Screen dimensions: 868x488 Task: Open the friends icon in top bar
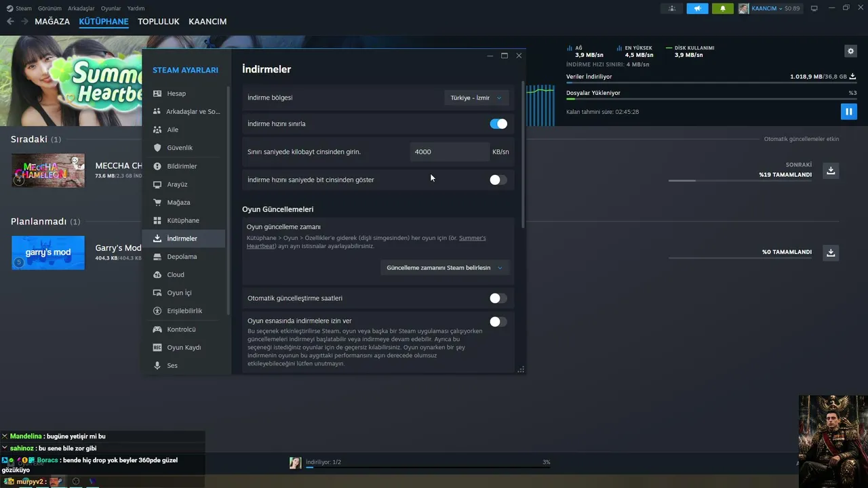click(672, 8)
